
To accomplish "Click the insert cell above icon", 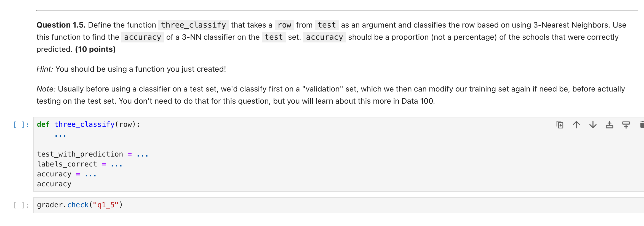I will click(x=610, y=125).
